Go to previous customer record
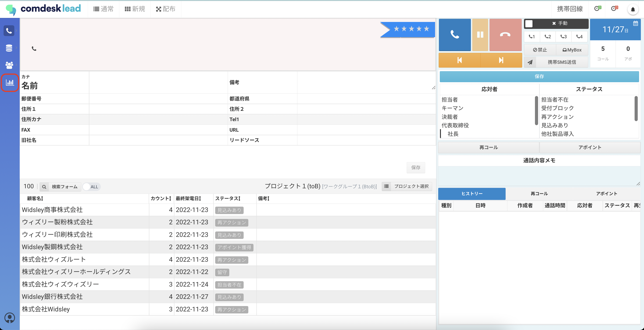This screenshot has width=644, height=330. (x=459, y=60)
